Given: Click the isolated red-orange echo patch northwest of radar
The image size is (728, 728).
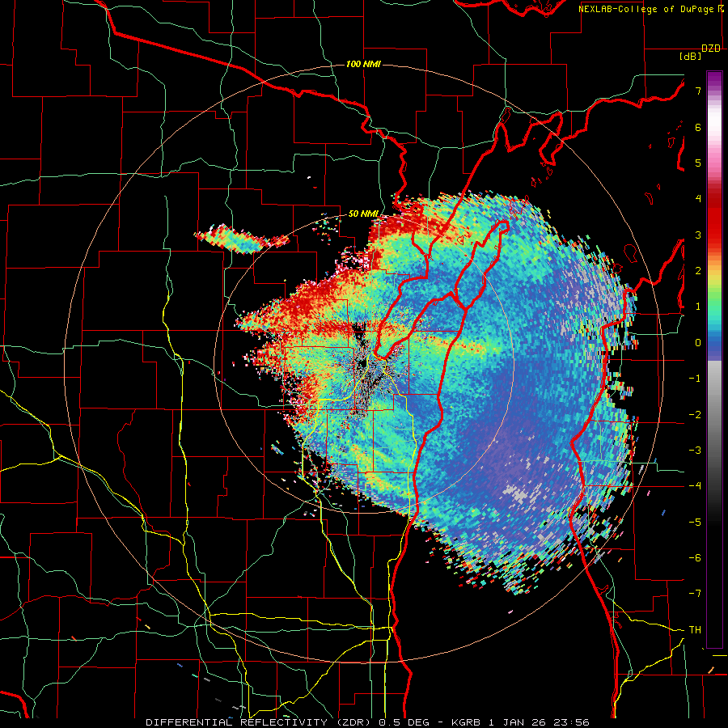Looking at the screenshot, I should pos(241,239).
